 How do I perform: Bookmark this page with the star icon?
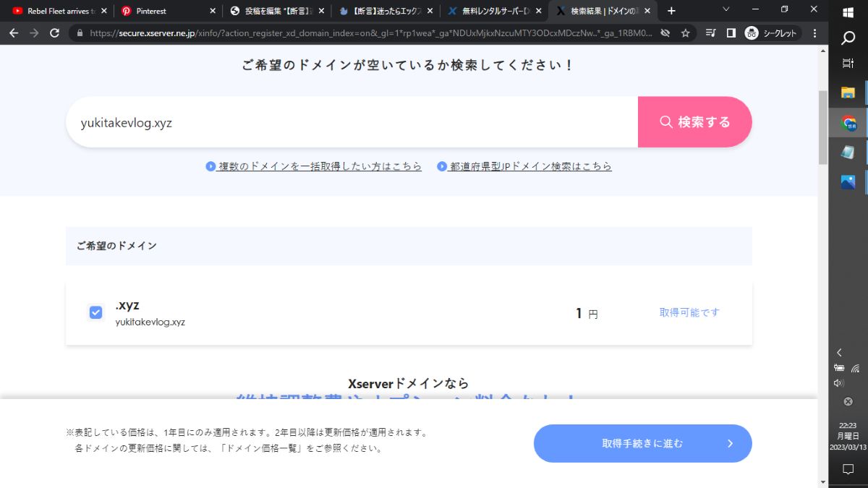click(685, 33)
